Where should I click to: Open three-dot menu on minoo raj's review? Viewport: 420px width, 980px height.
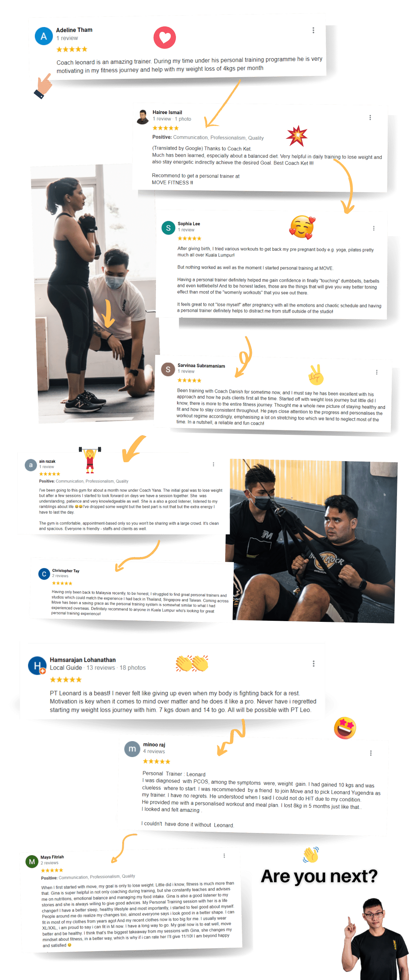(x=370, y=753)
